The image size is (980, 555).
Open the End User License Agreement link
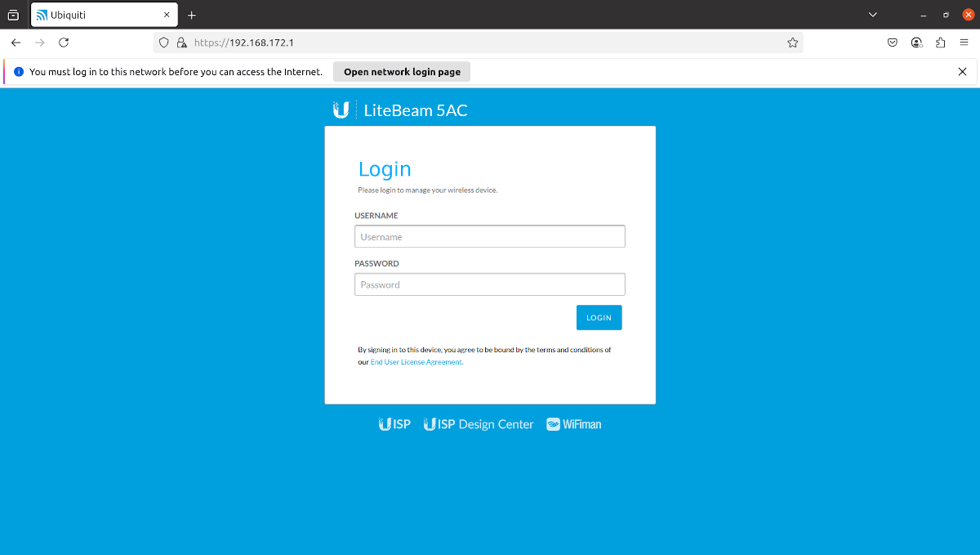[416, 361]
